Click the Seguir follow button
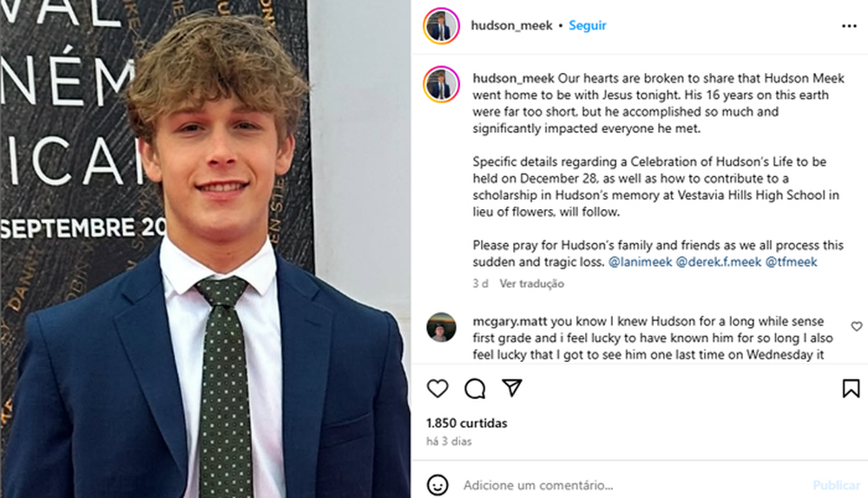 coord(588,26)
